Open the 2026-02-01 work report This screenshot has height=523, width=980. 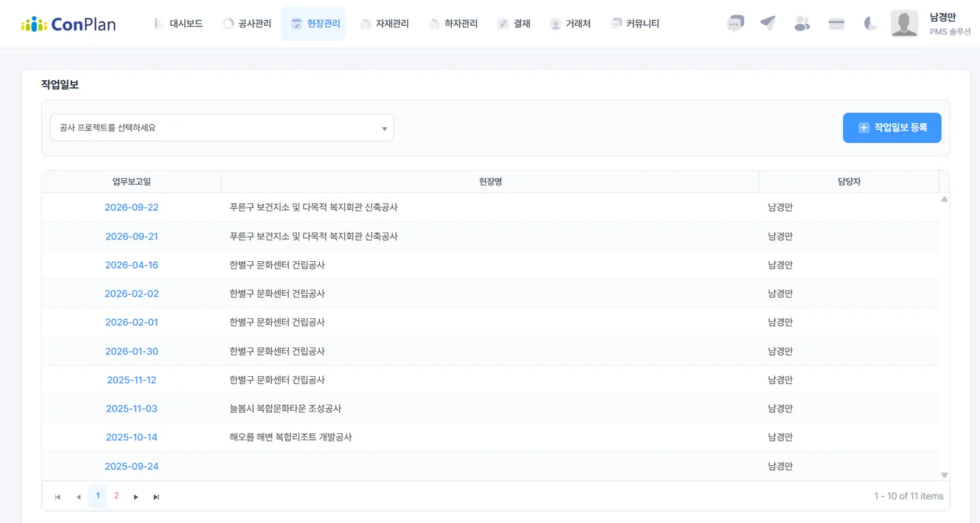click(x=131, y=322)
